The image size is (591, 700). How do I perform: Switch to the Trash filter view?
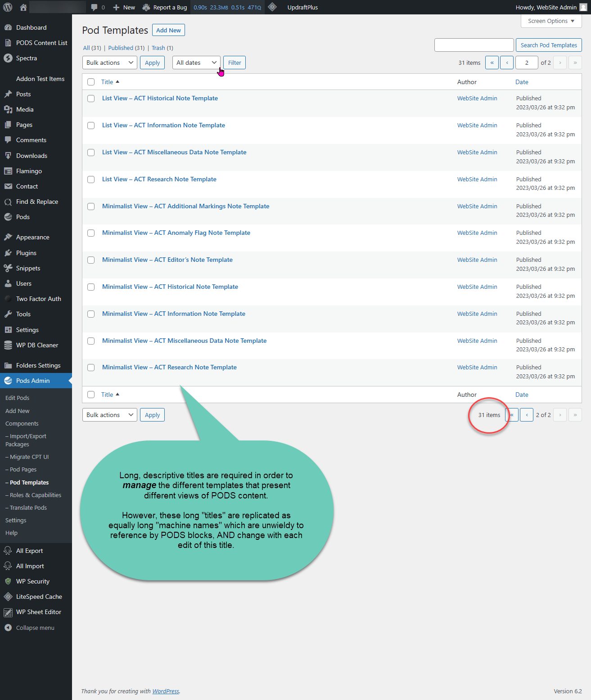(x=158, y=48)
